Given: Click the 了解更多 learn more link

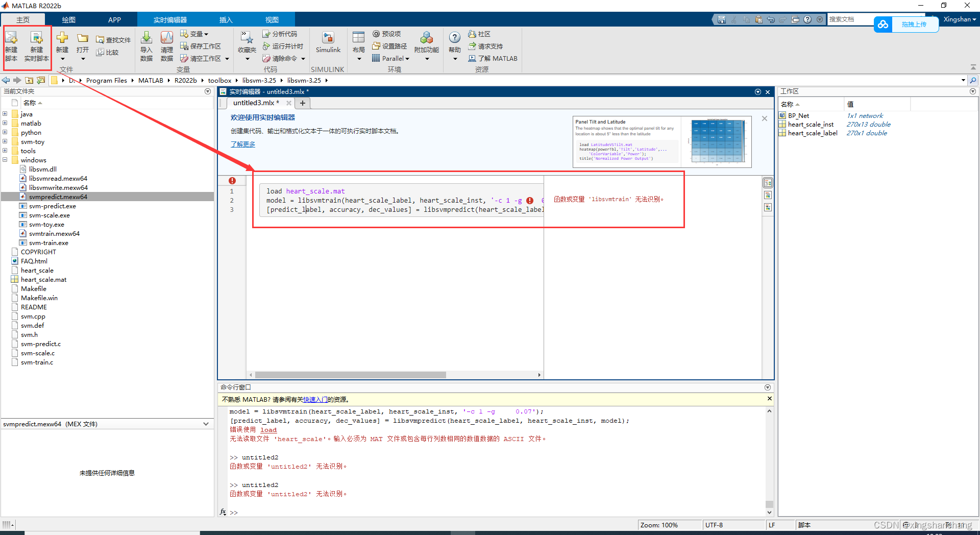Looking at the screenshot, I should pos(243,144).
